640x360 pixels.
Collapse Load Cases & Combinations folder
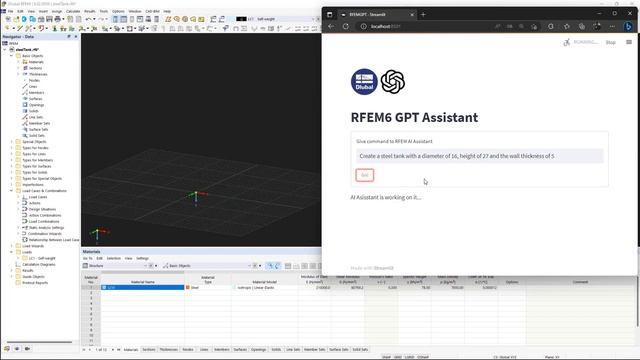pos(11,191)
